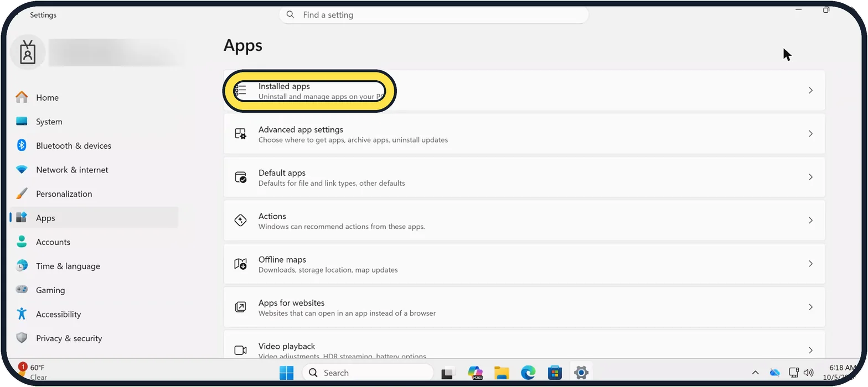
Task: Click the Network wifi icon
Action: click(22, 170)
